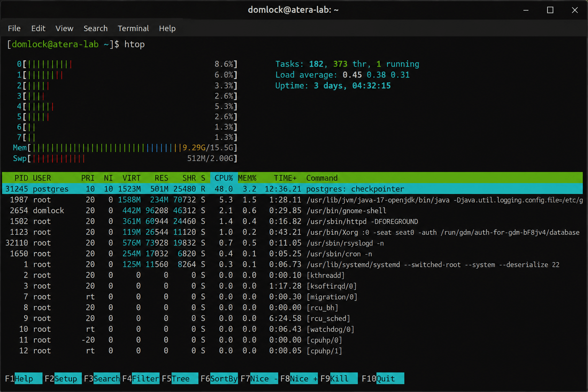Select the [rcu_sched] process row
The image size is (588, 392).
click(x=292, y=318)
